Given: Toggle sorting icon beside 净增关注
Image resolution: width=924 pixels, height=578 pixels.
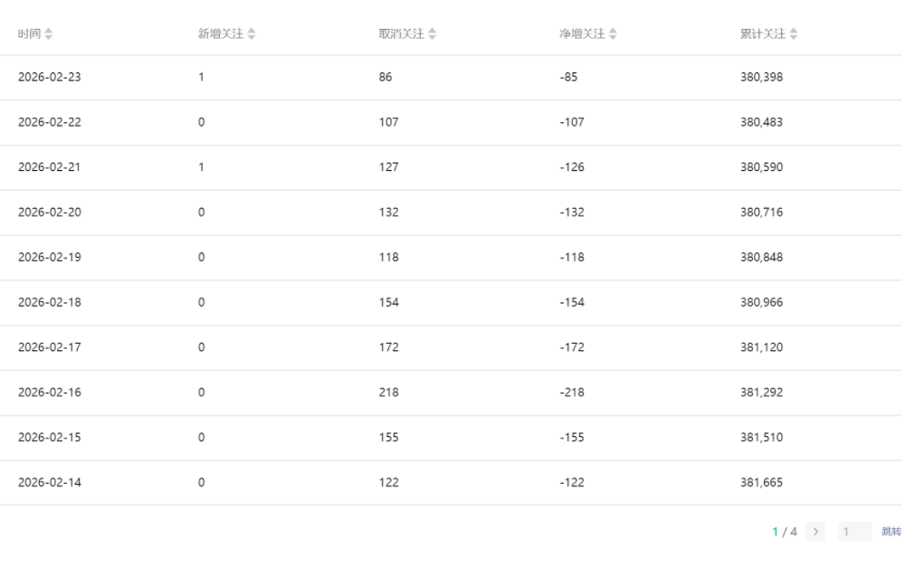Looking at the screenshot, I should pos(613,34).
